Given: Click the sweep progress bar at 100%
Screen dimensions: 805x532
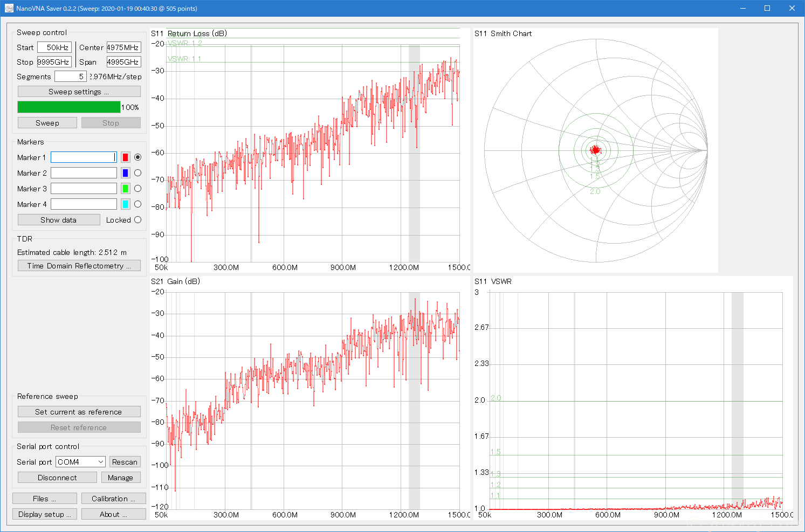Looking at the screenshot, I should 69,107.
